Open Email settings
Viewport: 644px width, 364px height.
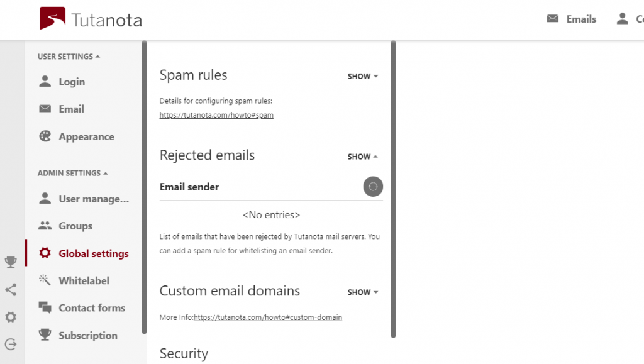coord(71,109)
